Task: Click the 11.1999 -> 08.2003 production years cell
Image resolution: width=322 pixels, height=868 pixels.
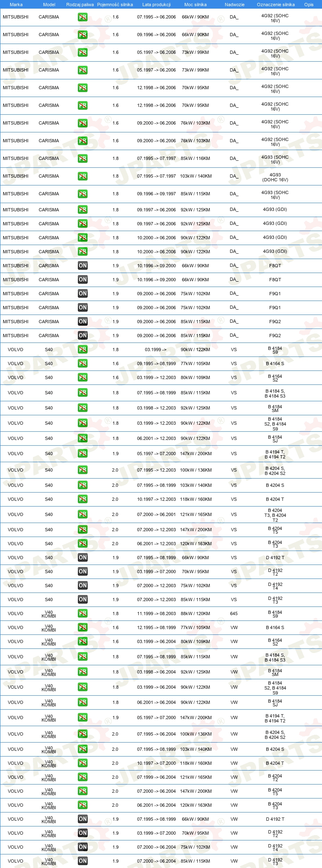Action: click(156, 613)
